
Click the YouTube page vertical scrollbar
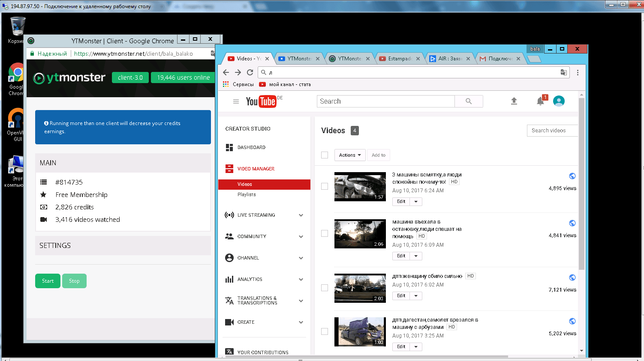click(x=581, y=184)
